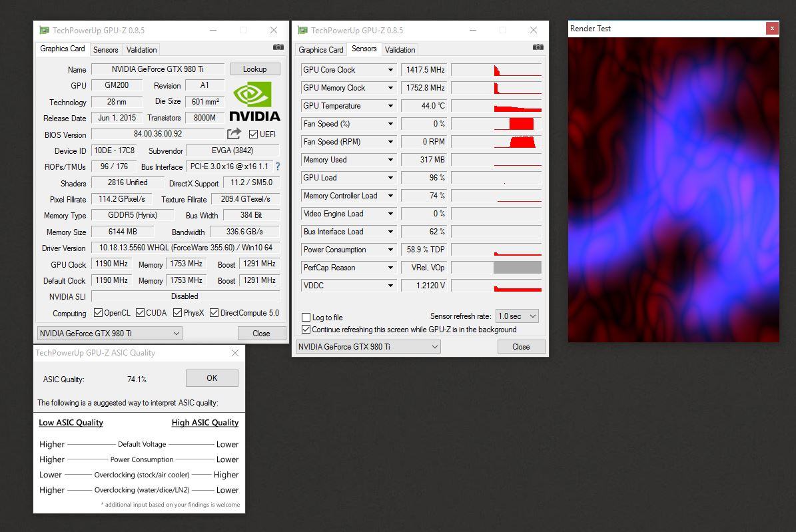Click the GPU Temperature history graph
796x532 pixels.
pos(496,106)
